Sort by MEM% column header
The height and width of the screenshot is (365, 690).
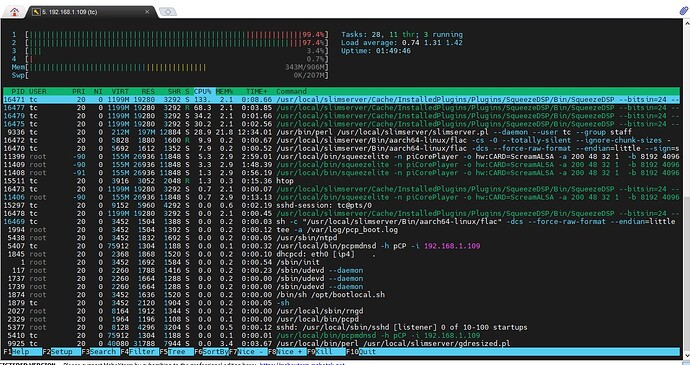click(224, 92)
